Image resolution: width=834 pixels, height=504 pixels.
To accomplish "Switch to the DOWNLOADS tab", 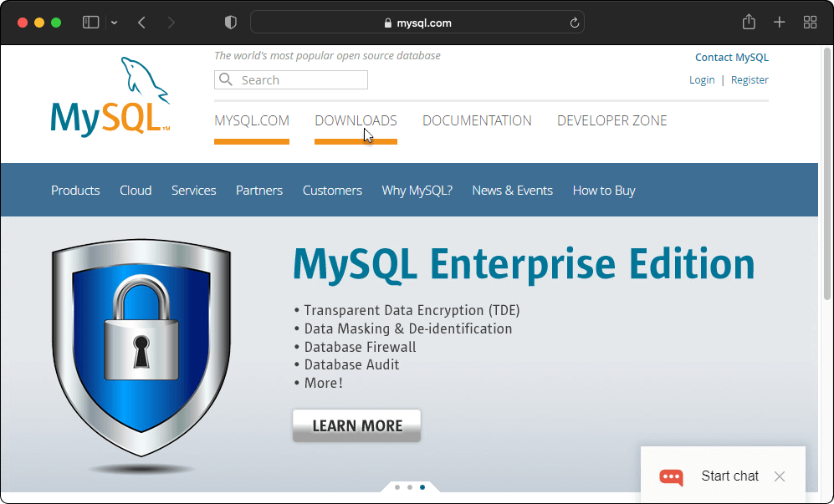I will pos(355,120).
